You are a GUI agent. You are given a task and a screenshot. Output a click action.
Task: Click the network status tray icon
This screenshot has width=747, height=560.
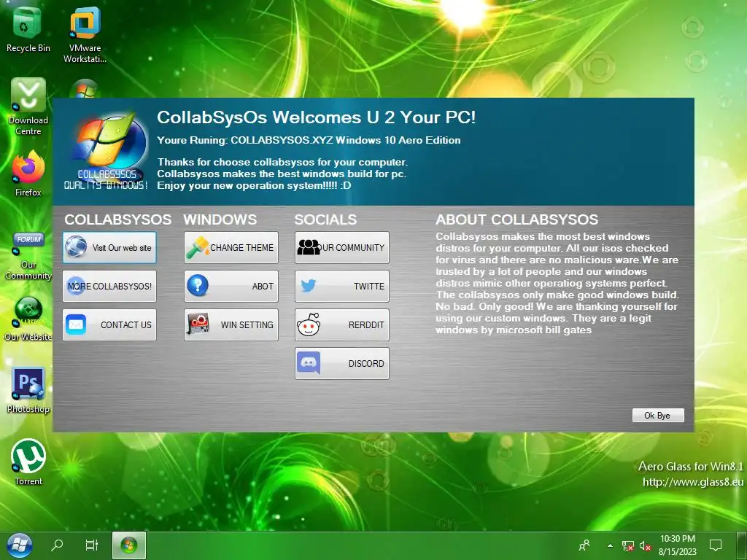click(x=628, y=545)
